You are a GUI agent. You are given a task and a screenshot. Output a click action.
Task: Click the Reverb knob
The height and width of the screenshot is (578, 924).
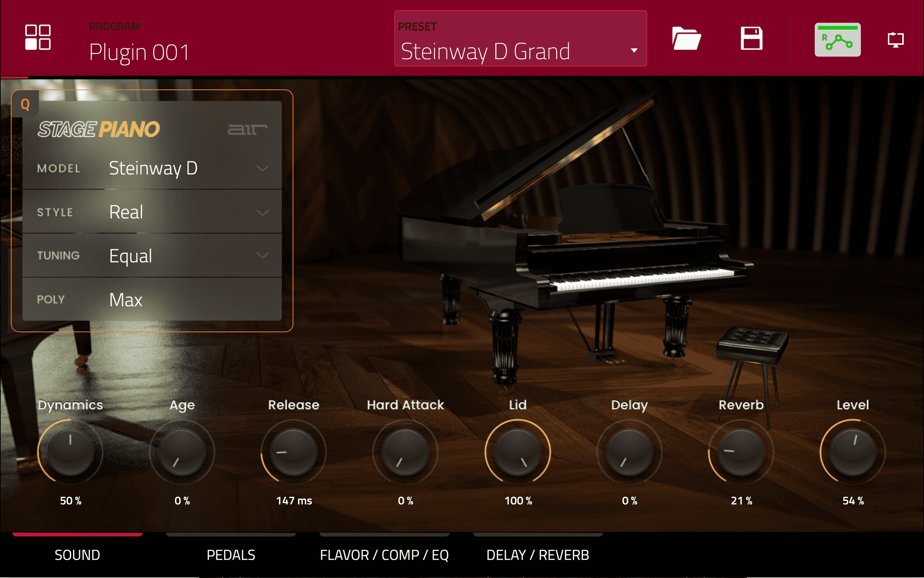tap(741, 452)
